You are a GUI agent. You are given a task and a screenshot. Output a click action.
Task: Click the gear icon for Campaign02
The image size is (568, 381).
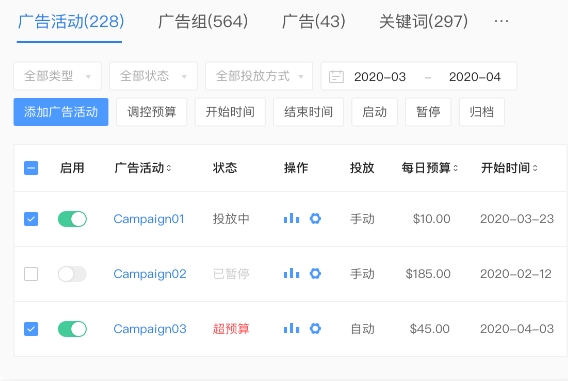315,274
